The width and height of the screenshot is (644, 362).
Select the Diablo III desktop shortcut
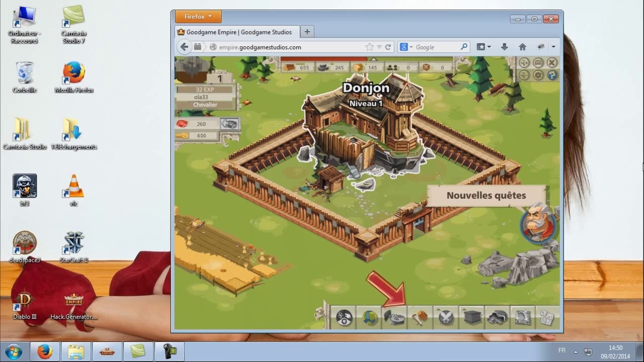tap(25, 304)
